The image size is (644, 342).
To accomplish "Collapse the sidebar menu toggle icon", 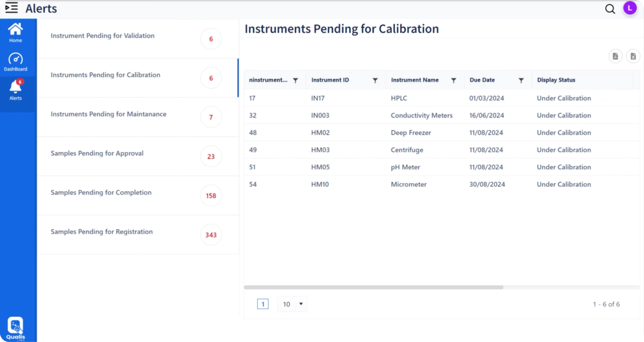I will point(12,8).
